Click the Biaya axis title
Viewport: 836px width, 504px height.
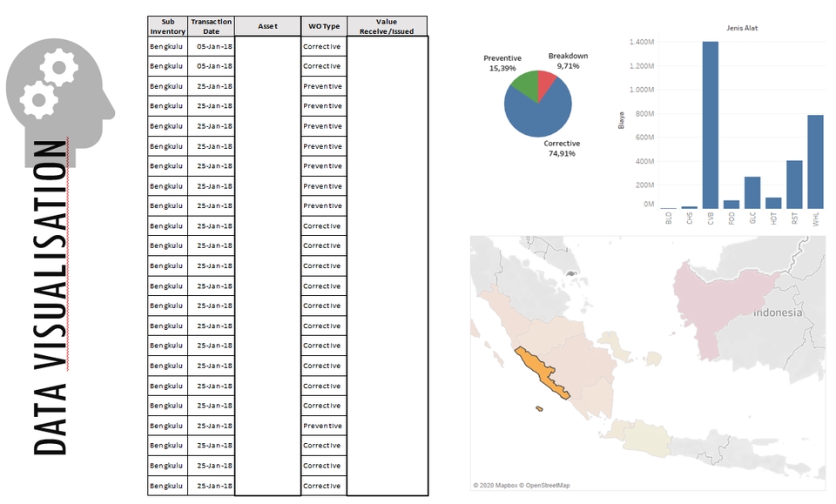tap(621, 120)
